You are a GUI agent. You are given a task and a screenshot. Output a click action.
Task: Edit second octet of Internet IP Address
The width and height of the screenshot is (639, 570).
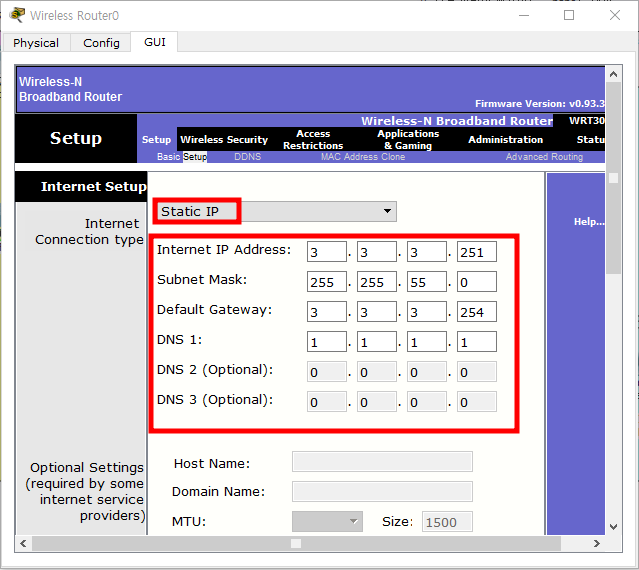point(377,252)
